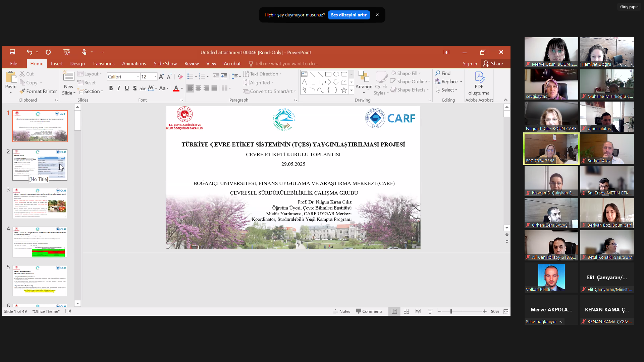Image resolution: width=644 pixels, height=362 pixels.
Task: Open the Slide Show ribbon tab
Action: click(x=165, y=64)
